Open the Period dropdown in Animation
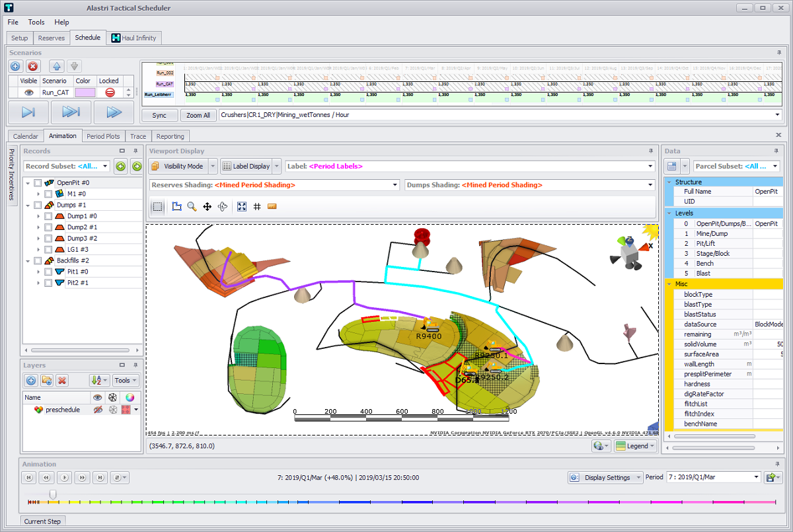The image size is (793, 532). [757, 477]
